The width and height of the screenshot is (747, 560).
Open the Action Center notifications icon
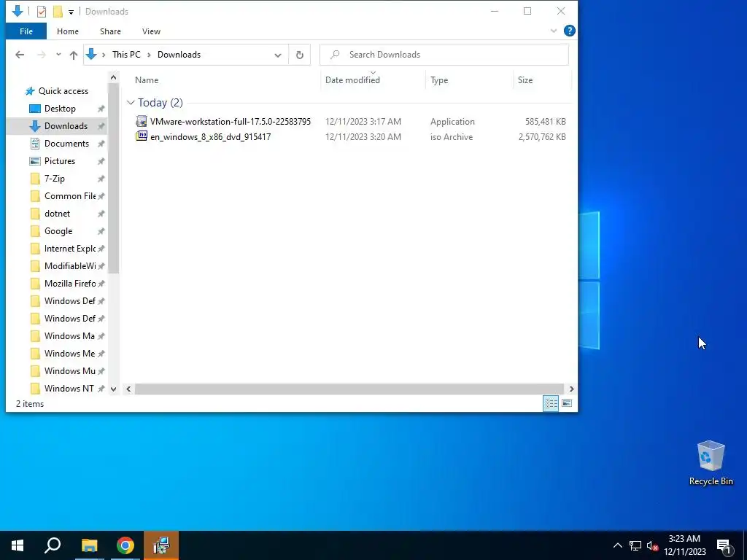tap(724, 545)
